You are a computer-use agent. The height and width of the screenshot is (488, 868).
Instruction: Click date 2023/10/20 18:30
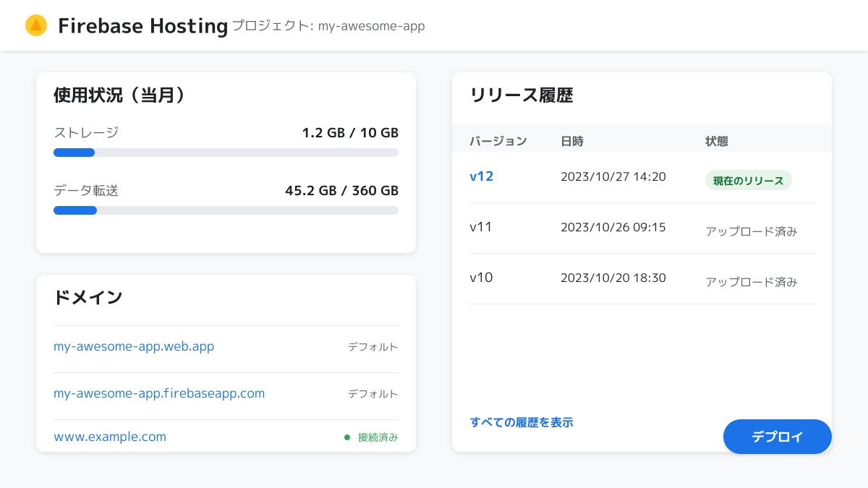[613, 278]
